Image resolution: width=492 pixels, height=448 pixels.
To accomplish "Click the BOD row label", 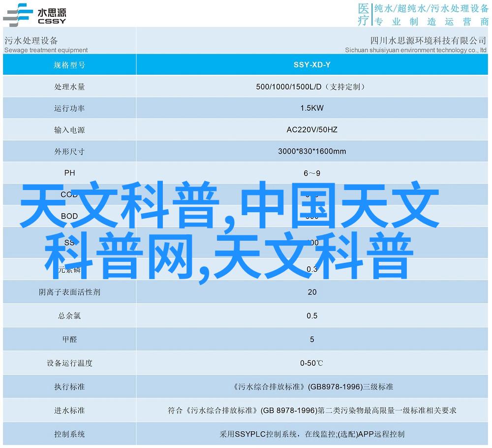I will coord(69,216).
